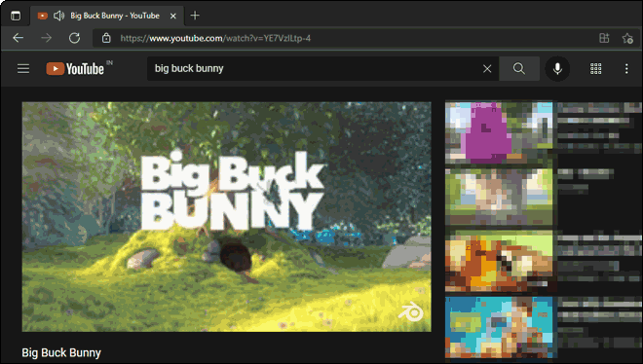The image size is (643, 364).
Task: Click the title text of the third suggested video
Action: (x=599, y=245)
